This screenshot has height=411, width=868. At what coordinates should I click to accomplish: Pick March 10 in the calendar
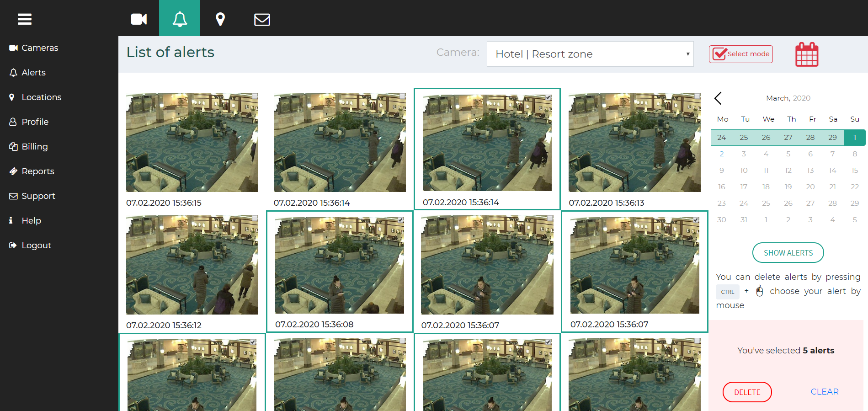tap(744, 170)
